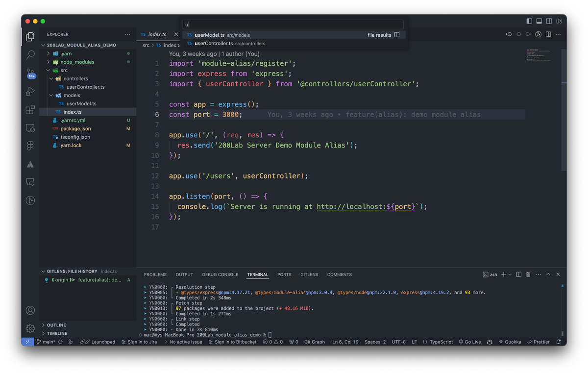Split the terminal pane
This screenshot has height=374, width=588.
click(518, 274)
